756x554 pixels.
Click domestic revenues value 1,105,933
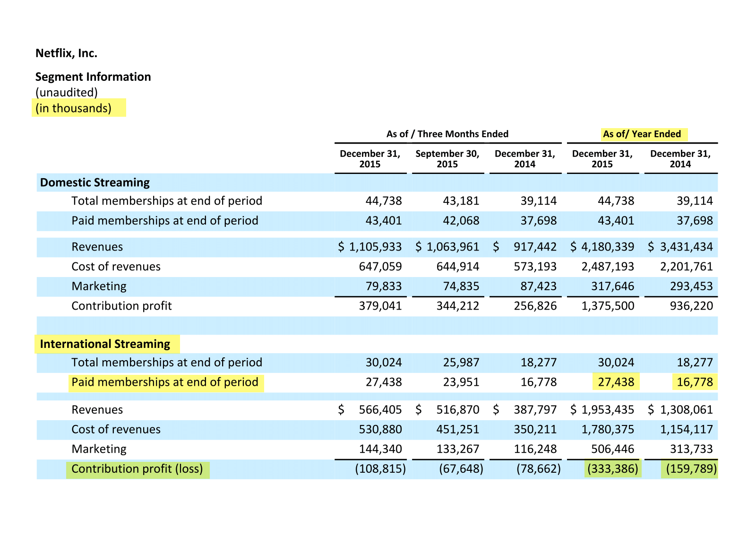click(376, 247)
